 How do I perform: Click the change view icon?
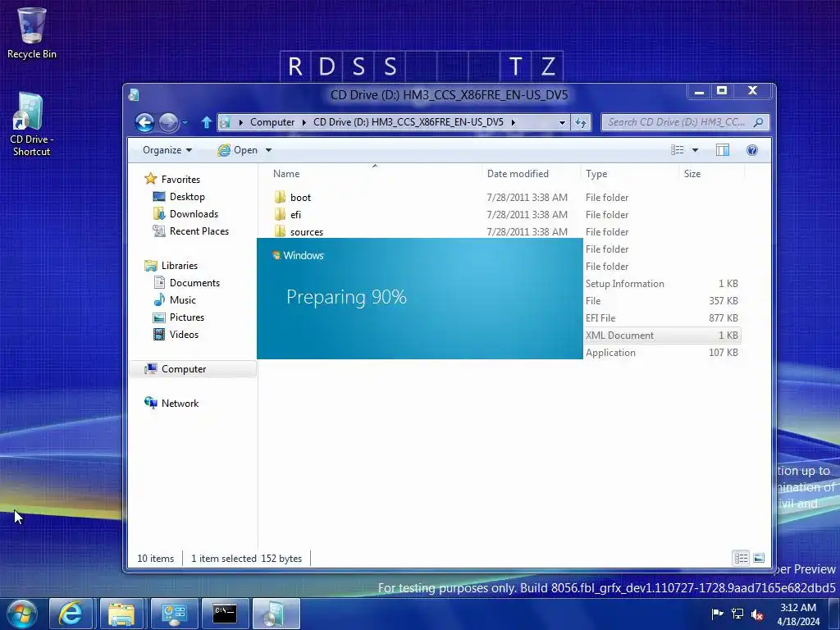678,150
